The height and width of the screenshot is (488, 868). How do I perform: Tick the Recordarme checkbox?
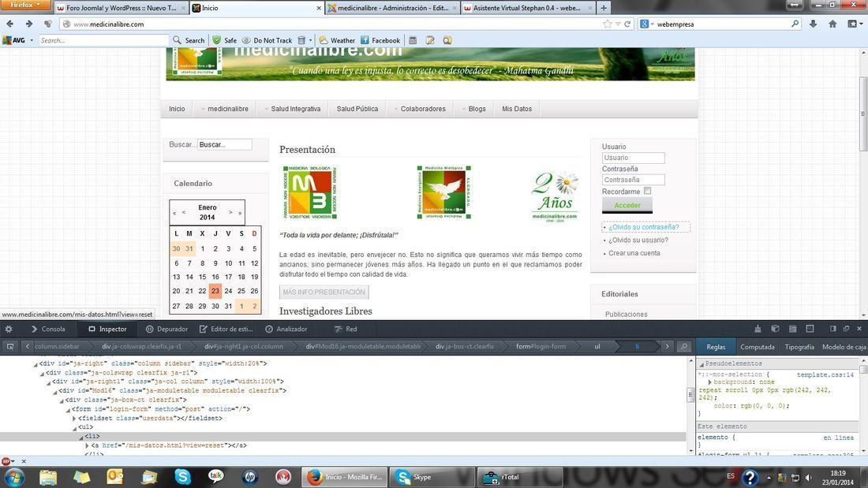647,191
